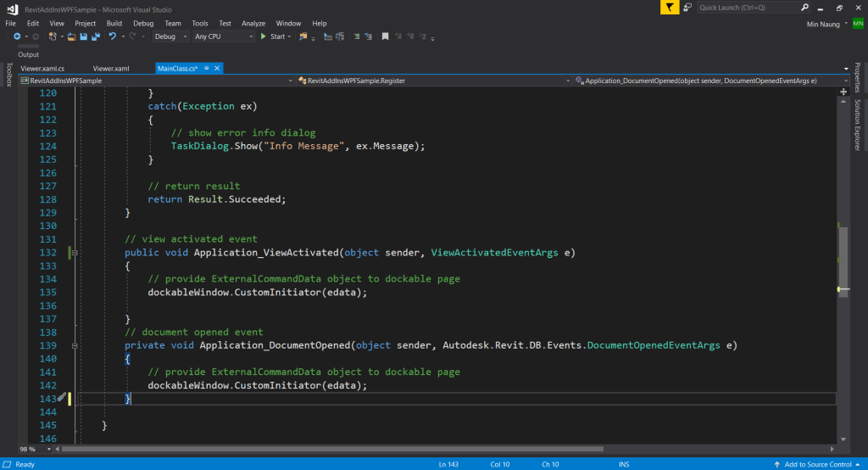
Task: Collapse the Application_ViewActivated method outline
Action: [x=75, y=253]
